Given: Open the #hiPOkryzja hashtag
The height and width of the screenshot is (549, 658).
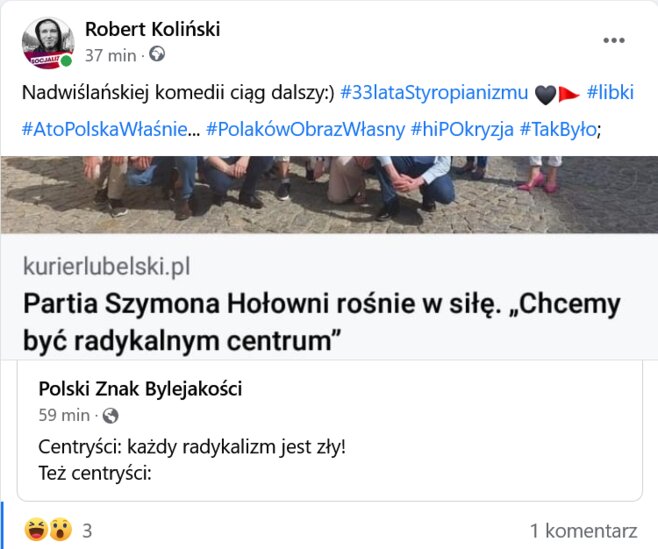Looking at the screenshot, I should pyautogui.click(x=461, y=130).
